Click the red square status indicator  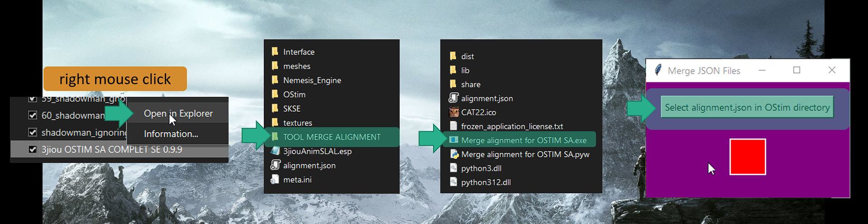[747, 157]
